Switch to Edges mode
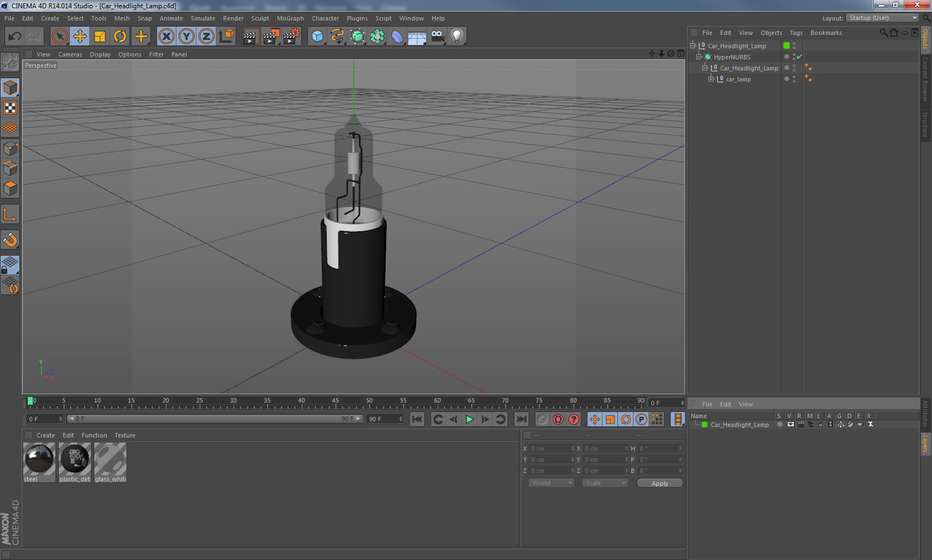 (x=11, y=168)
